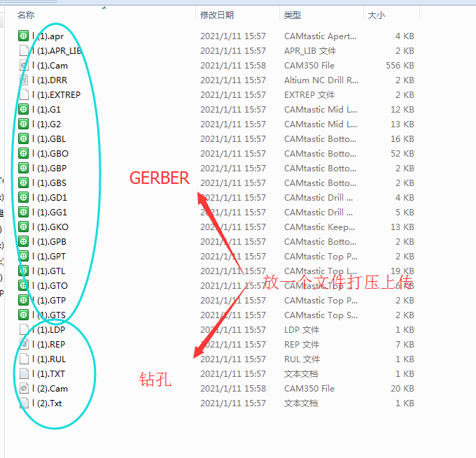Click the icon for the (1).REP file
The width and height of the screenshot is (476, 458).
click(x=23, y=345)
